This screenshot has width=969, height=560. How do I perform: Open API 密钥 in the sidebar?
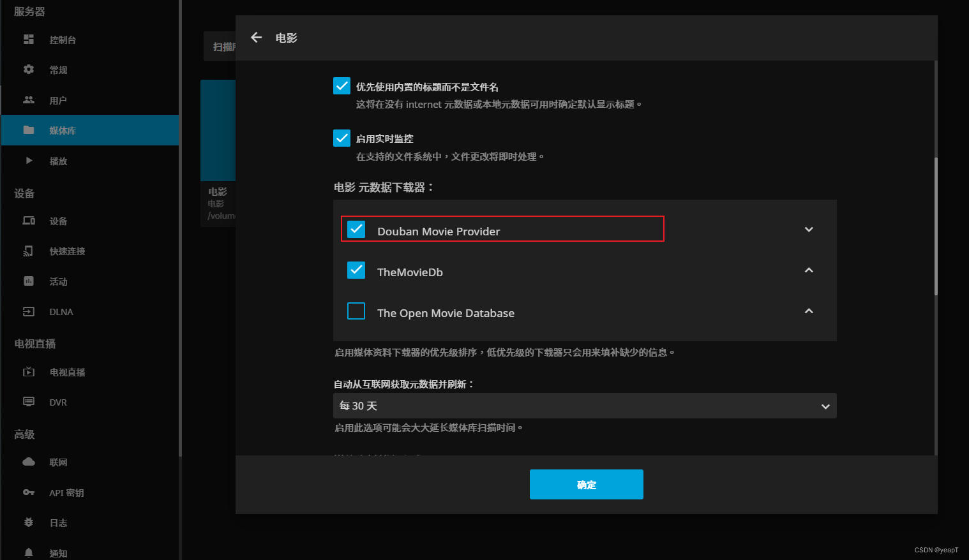tap(90, 492)
